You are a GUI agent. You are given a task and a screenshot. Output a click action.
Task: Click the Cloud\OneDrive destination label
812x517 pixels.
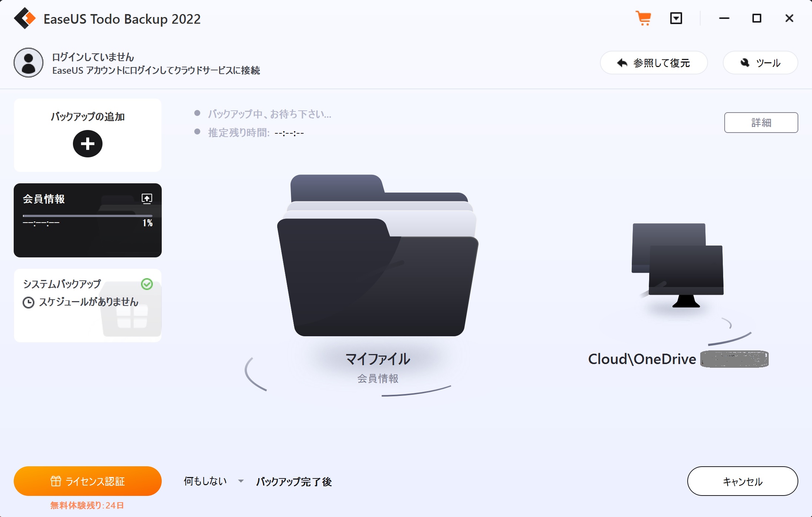click(642, 359)
